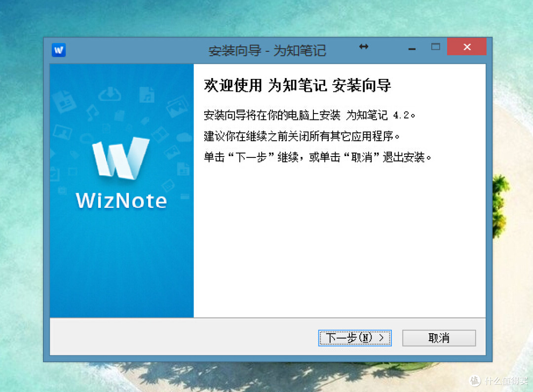The height and width of the screenshot is (392, 533).
Task: Click the blue W icon in title bar
Action: pos(59,50)
